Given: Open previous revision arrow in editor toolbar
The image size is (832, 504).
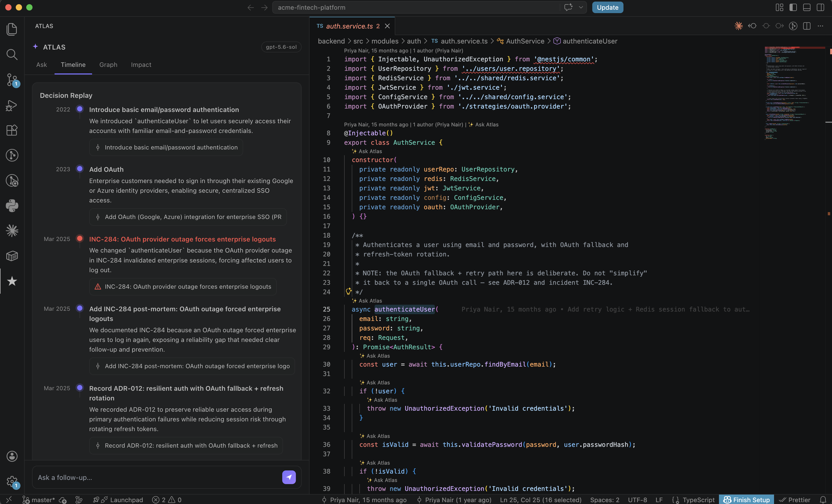Looking at the screenshot, I should 752,26.
